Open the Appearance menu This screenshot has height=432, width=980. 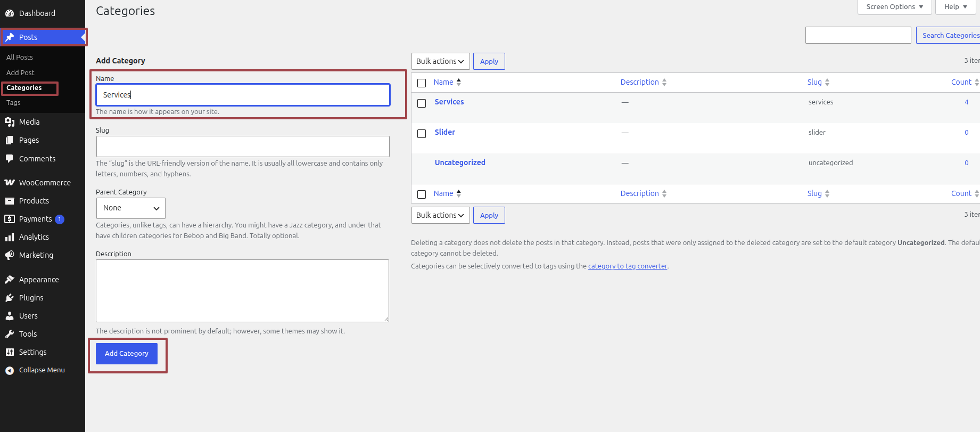43,280
